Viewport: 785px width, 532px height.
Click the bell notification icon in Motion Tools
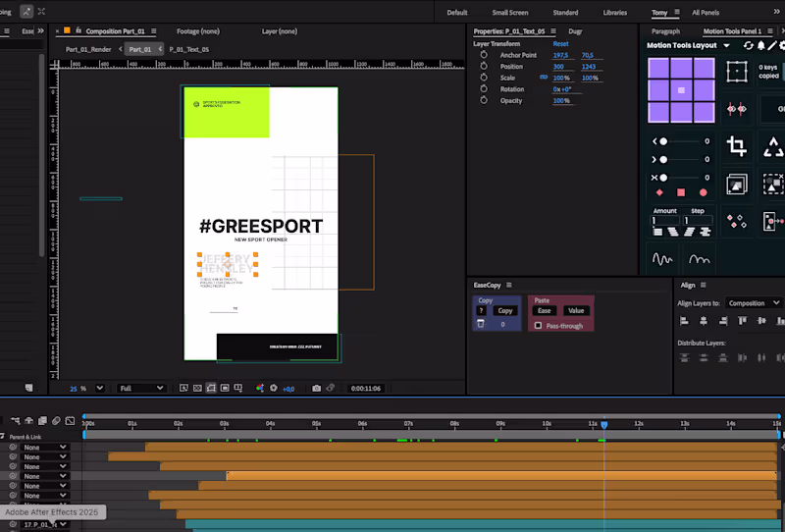761,45
